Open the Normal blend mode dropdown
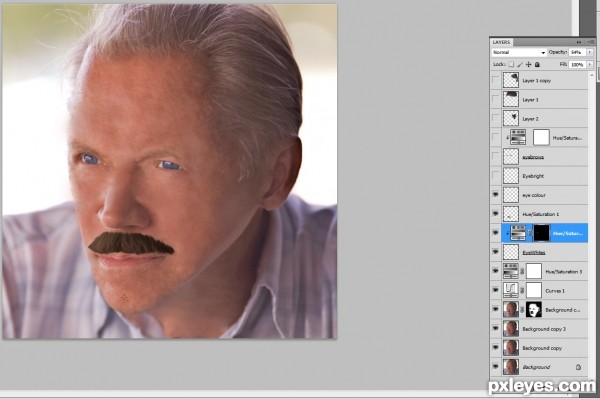 (x=518, y=52)
